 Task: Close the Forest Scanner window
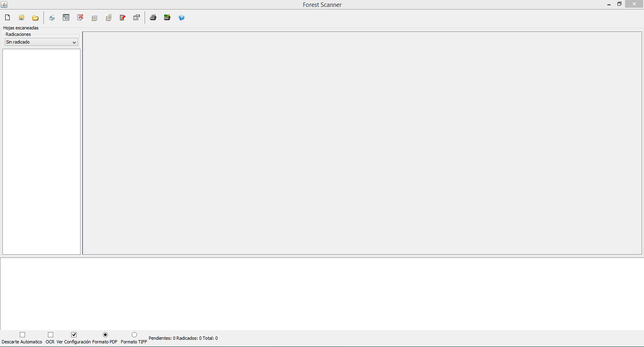[x=634, y=4]
